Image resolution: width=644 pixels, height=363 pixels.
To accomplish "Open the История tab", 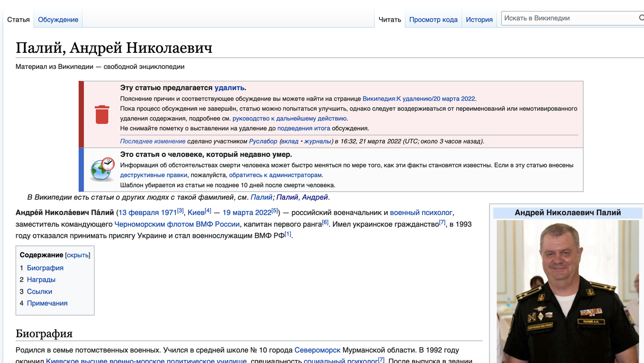I will point(479,20).
